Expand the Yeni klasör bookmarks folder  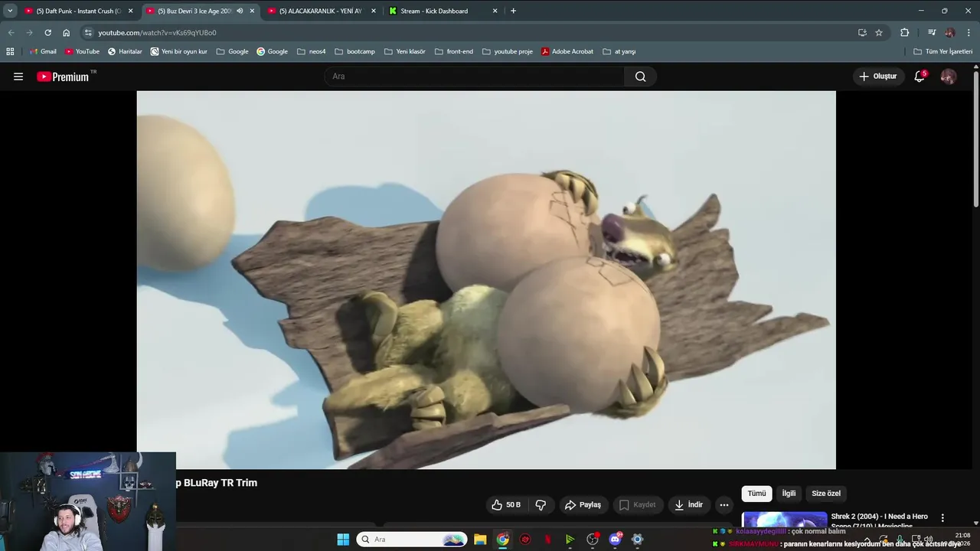click(x=405, y=51)
